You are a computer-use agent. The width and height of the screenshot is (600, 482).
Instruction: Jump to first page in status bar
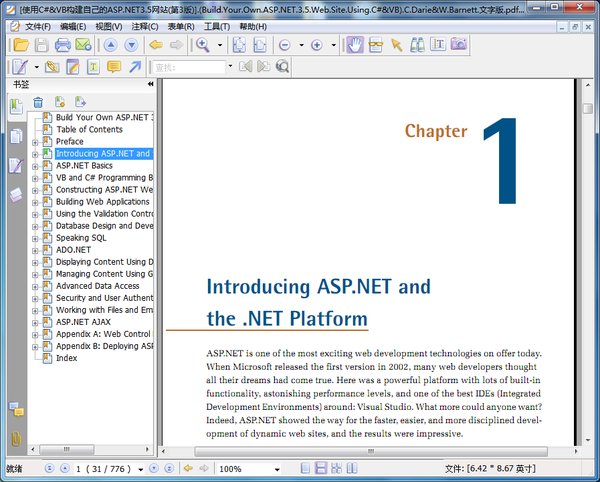coord(49,468)
